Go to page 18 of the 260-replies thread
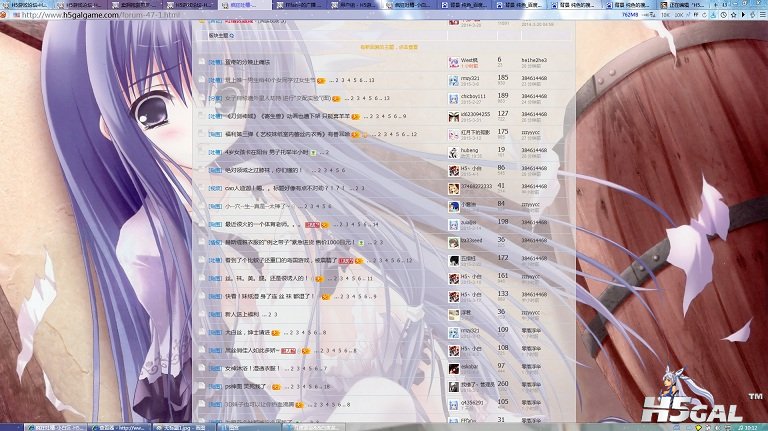Image resolution: width=768 pixels, height=431 pixels. point(327,387)
